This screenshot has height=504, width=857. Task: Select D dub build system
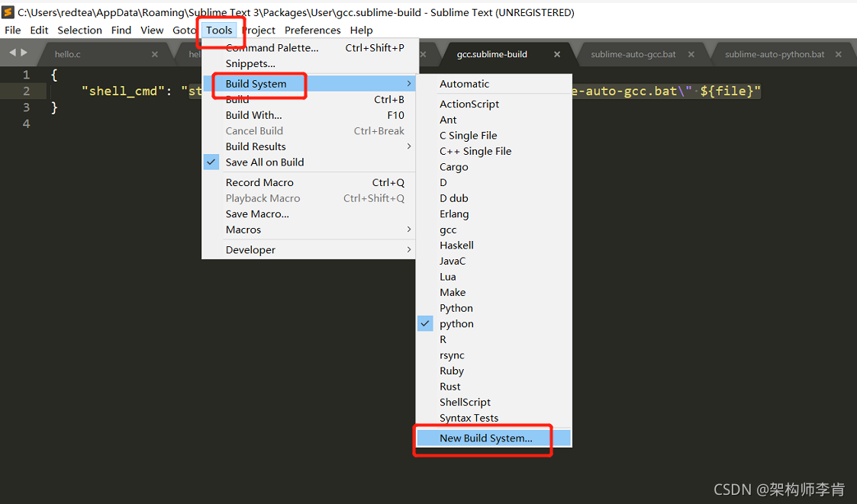(494, 198)
